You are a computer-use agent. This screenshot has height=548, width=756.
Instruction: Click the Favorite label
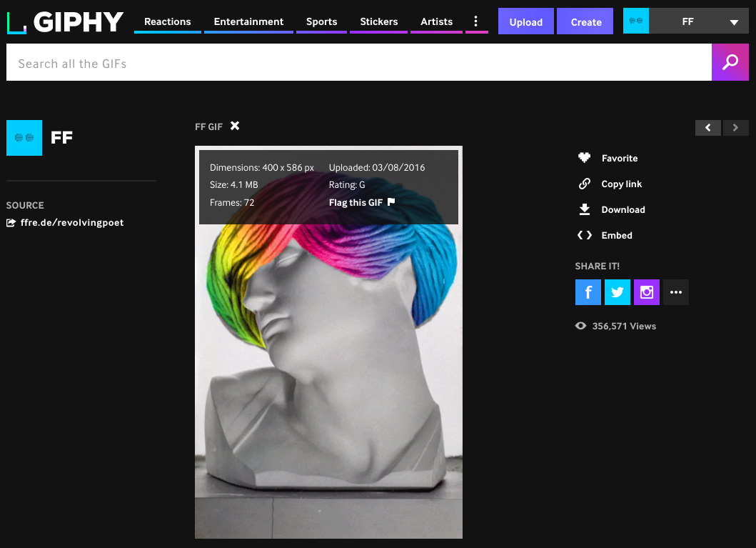click(x=620, y=158)
